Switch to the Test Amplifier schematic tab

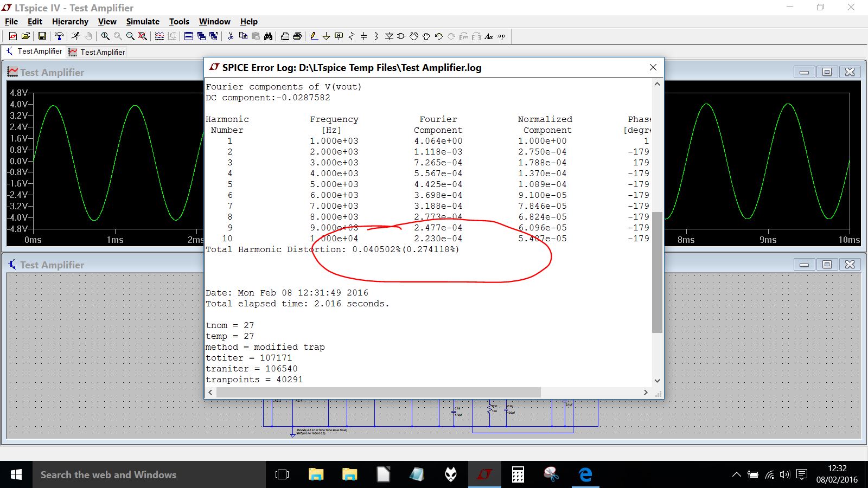pyautogui.click(x=34, y=52)
